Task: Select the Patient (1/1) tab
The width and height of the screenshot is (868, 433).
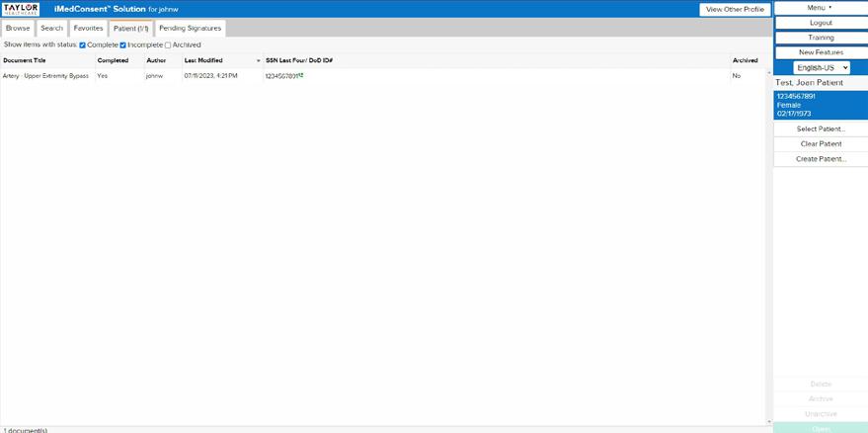Action: point(131,29)
